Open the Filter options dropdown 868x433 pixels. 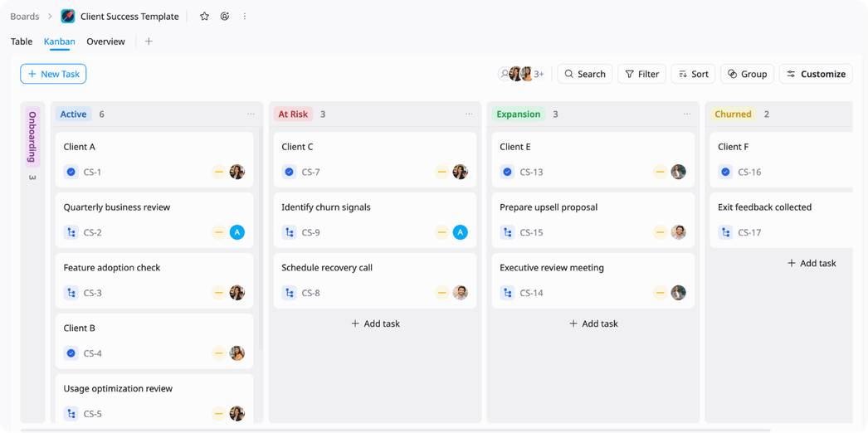[641, 74]
